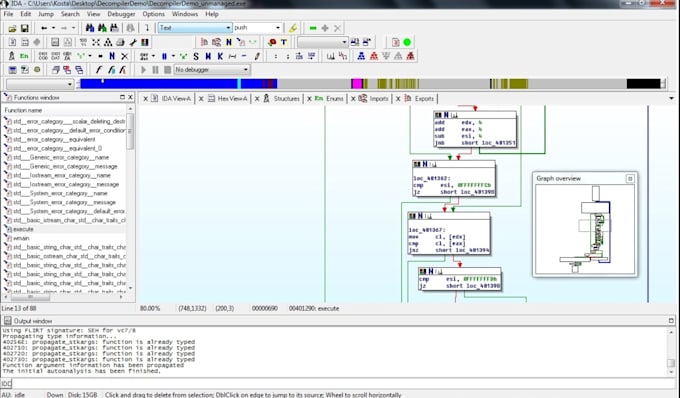This screenshot has width=680, height=398.
Task: Click the large S string icon
Action: tap(196, 56)
